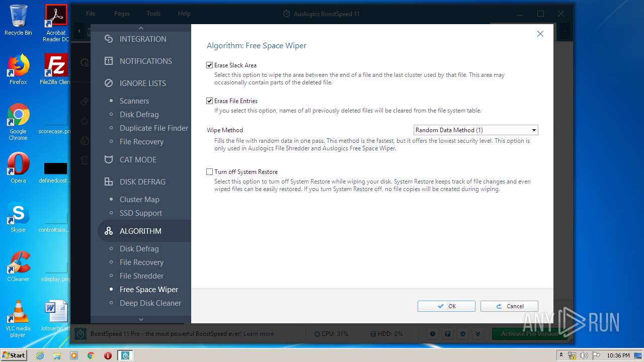This screenshot has width=644, height=362.
Task: Click Cancel to discard settings
Action: 509,306
